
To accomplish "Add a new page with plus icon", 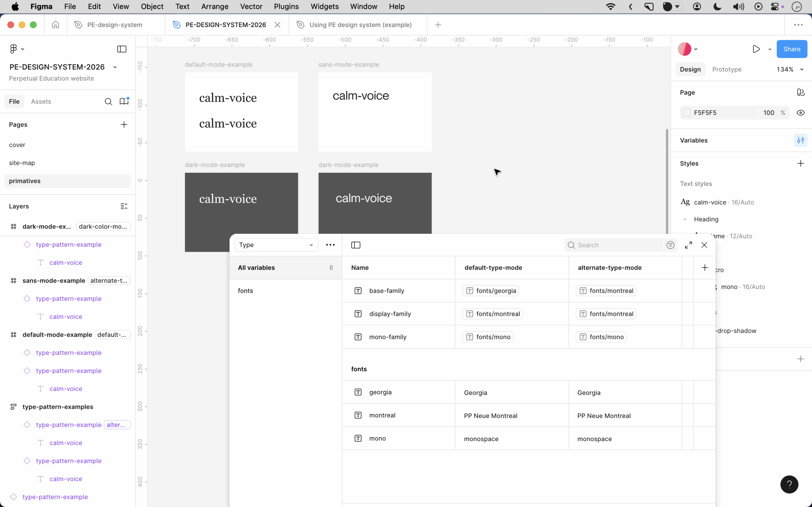I will (124, 125).
